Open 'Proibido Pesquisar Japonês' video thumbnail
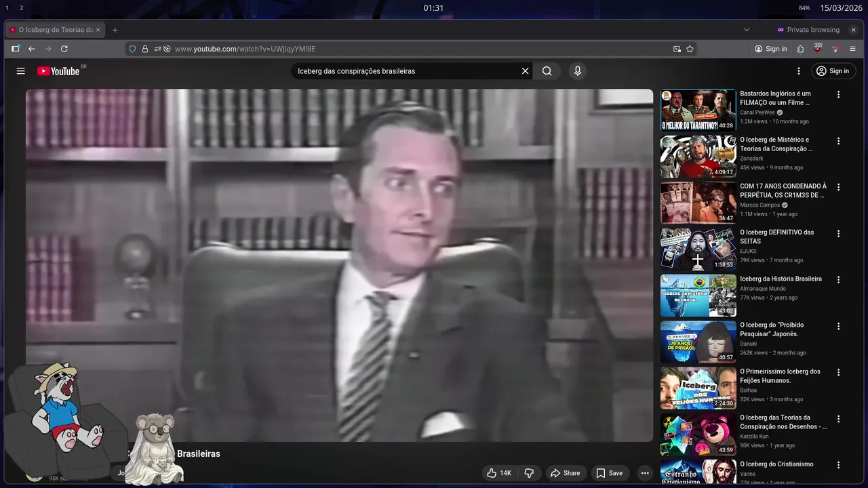The image size is (868, 488). click(x=698, y=342)
